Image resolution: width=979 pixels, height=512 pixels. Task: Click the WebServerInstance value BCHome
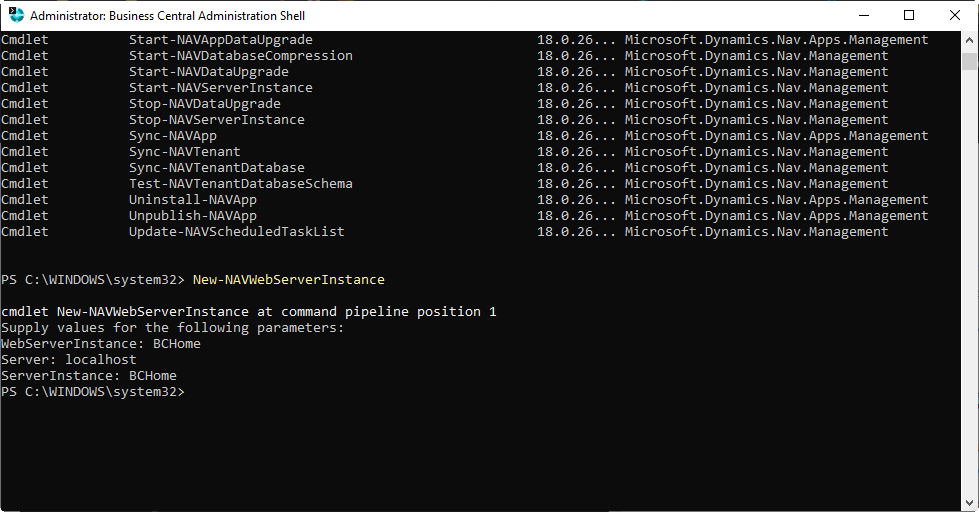pos(176,344)
